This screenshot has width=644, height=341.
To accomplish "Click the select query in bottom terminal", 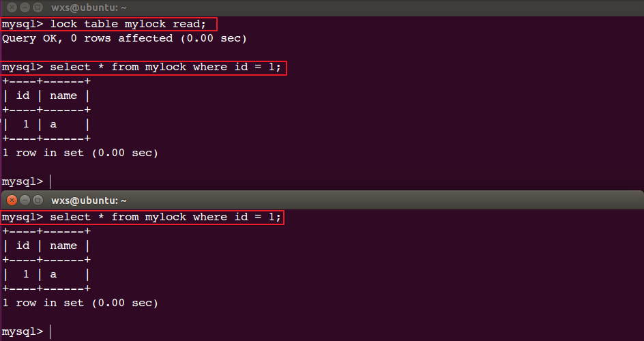I will click(166, 217).
